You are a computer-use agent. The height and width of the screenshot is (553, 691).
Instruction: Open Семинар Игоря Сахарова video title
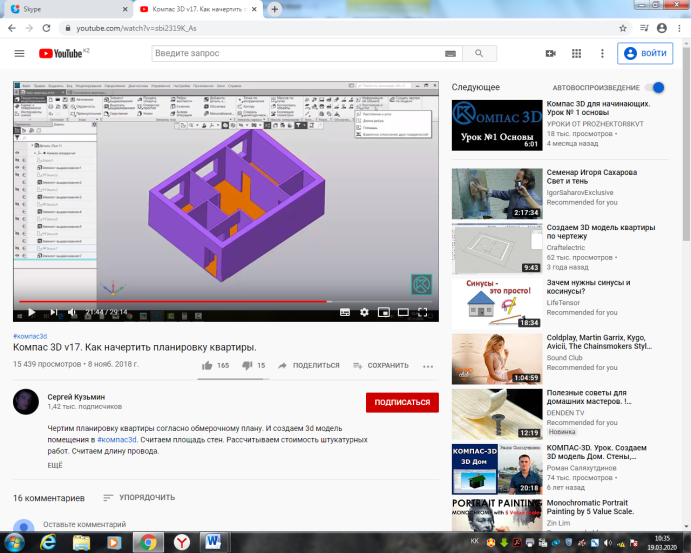[x=592, y=177]
